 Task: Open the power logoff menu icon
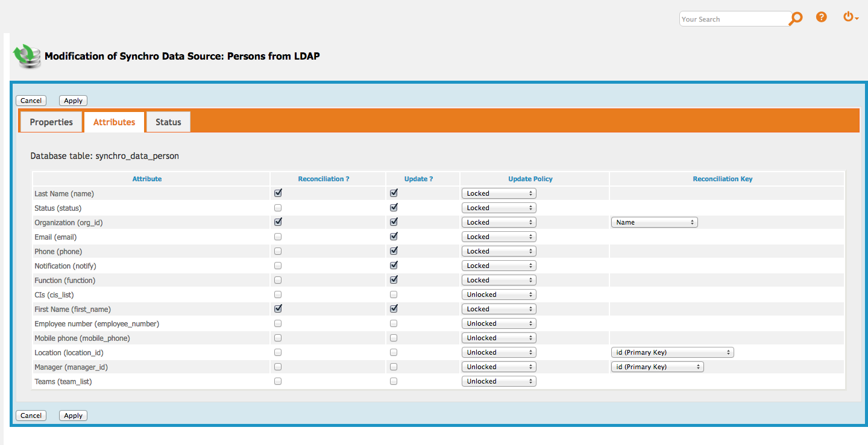(850, 17)
